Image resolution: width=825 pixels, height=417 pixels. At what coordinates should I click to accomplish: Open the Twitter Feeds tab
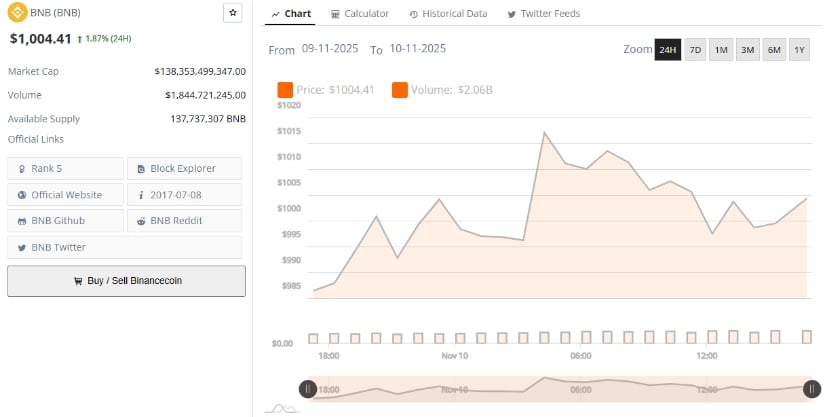[x=543, y=14]
